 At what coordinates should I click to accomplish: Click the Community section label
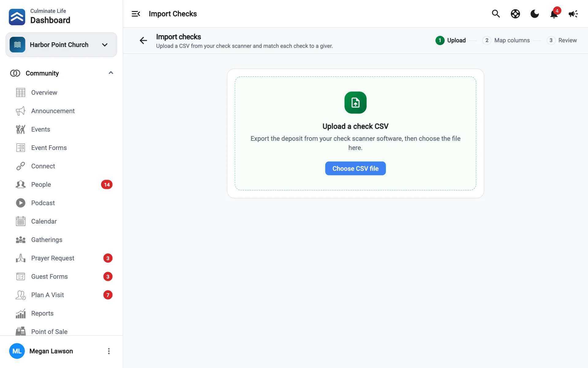point(42,73)
